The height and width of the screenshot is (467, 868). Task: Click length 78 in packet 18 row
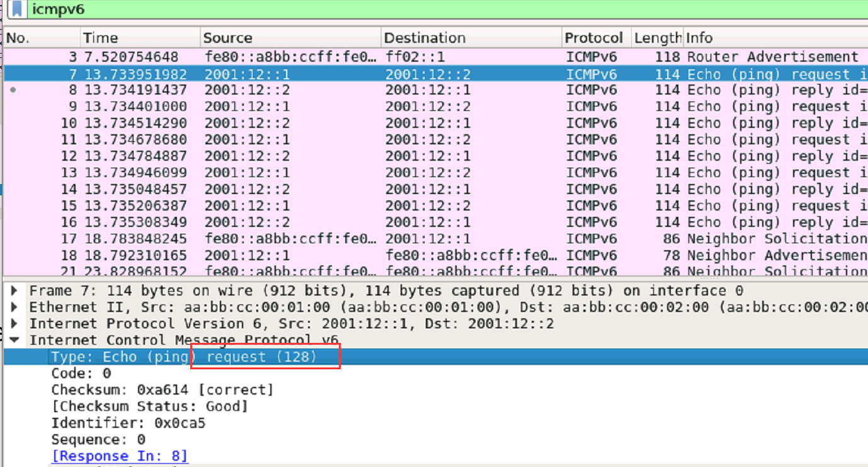coord(671,255)
